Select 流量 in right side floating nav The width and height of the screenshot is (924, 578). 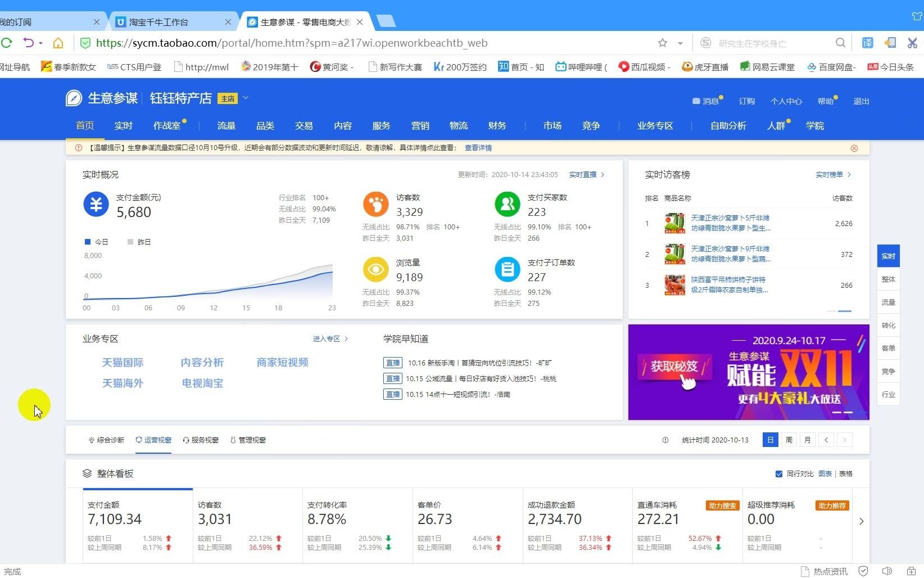[889, 302]
